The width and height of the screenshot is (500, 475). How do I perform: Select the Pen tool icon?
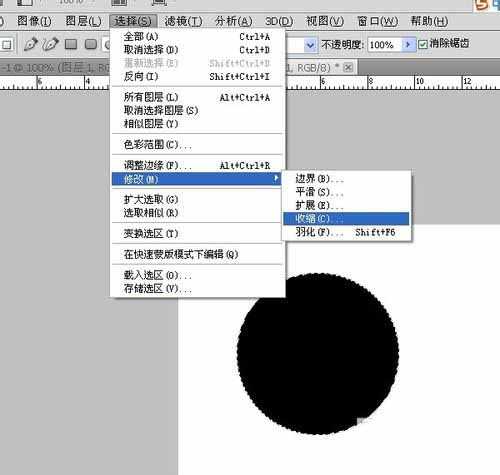pyautogui.click(x=30, y=44)
